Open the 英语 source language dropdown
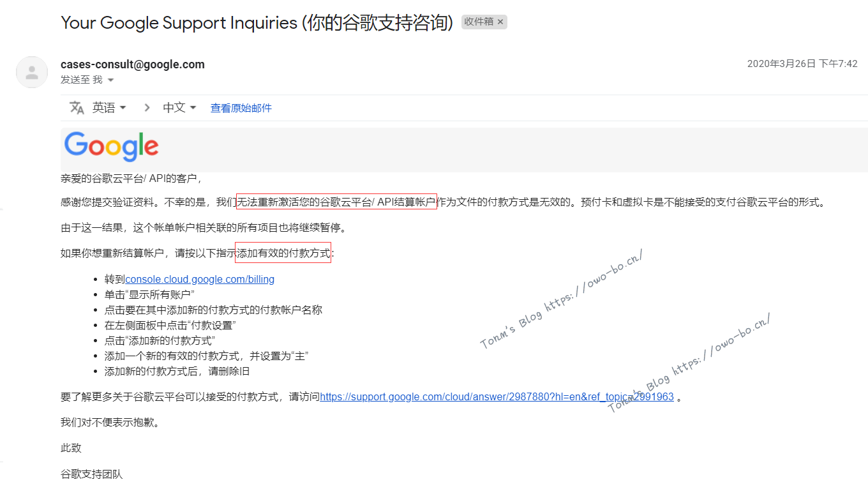Screen dimensions: 868x482 tap(109, 108)
